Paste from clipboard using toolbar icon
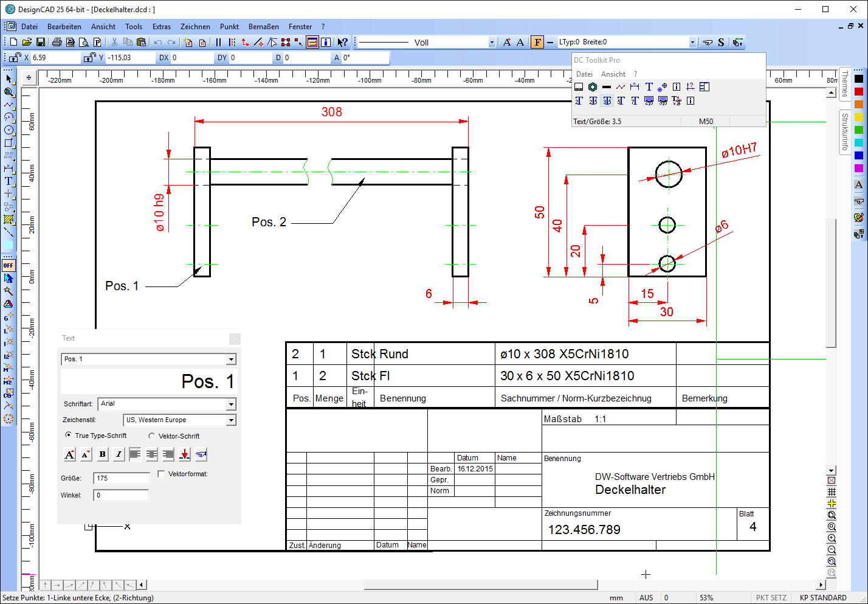This screenshot has width=868, height=604. [x=141, y=42]
